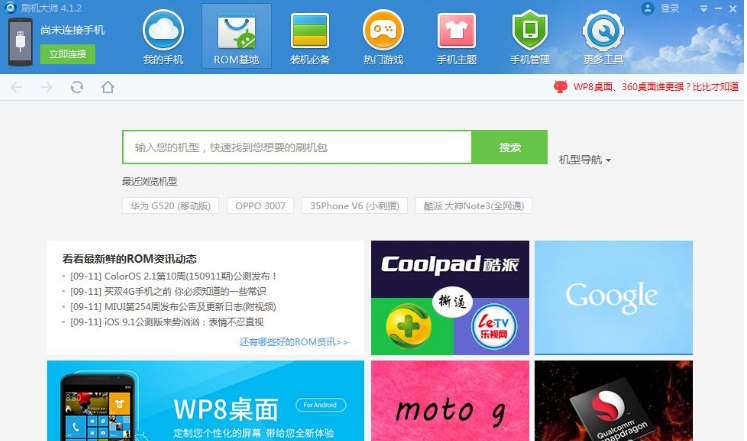This screenshot has height=441, width=747.
Task: Click the phone model search input field
Action: (x=297, y=147)
